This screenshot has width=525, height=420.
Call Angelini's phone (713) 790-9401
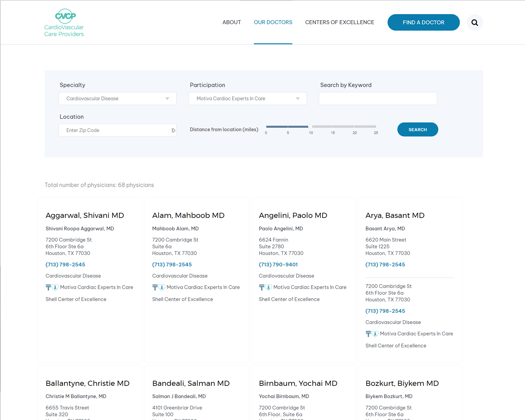click(278, 264)
